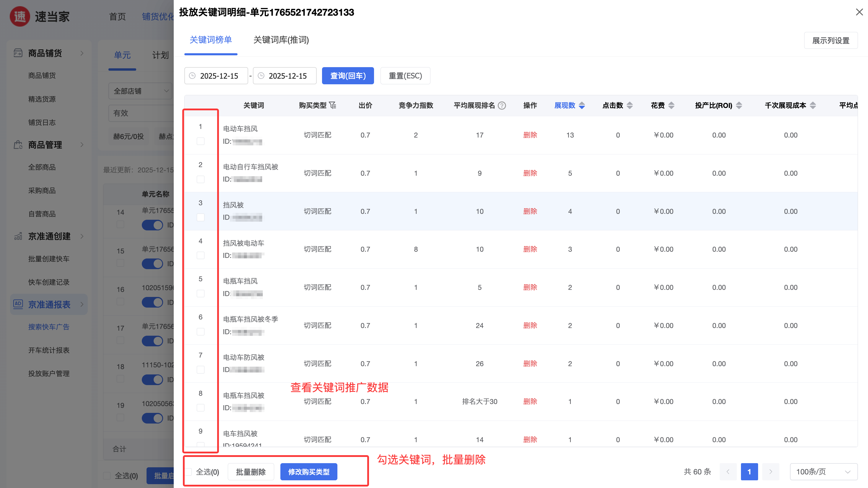Open the 关键词榜单 tab
Image resolution: width=868 pixels, height=488 pixels.
(x=211, y=40)
